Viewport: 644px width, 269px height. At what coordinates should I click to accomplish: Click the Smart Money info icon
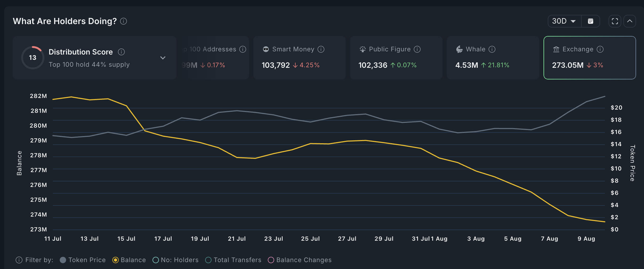321,49
